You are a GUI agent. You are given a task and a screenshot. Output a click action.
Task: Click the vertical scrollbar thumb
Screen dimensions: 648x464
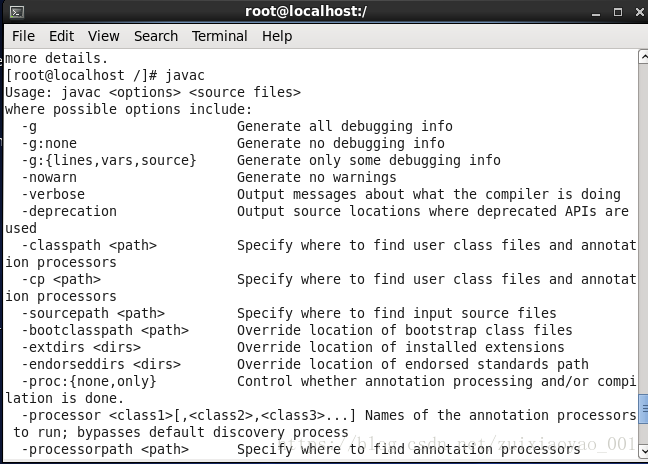pyautogui.click(x=643, y=409)
